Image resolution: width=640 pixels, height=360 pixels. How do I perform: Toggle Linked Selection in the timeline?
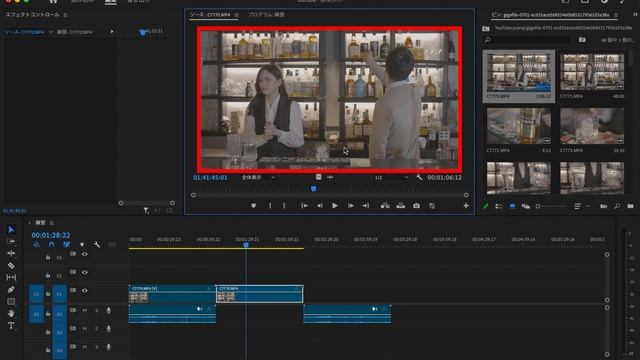(67, 244)
